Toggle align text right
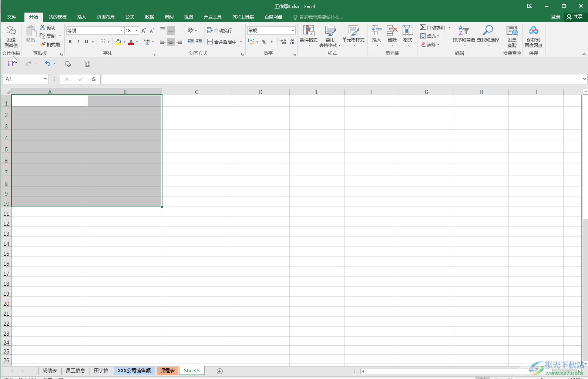 179,42
